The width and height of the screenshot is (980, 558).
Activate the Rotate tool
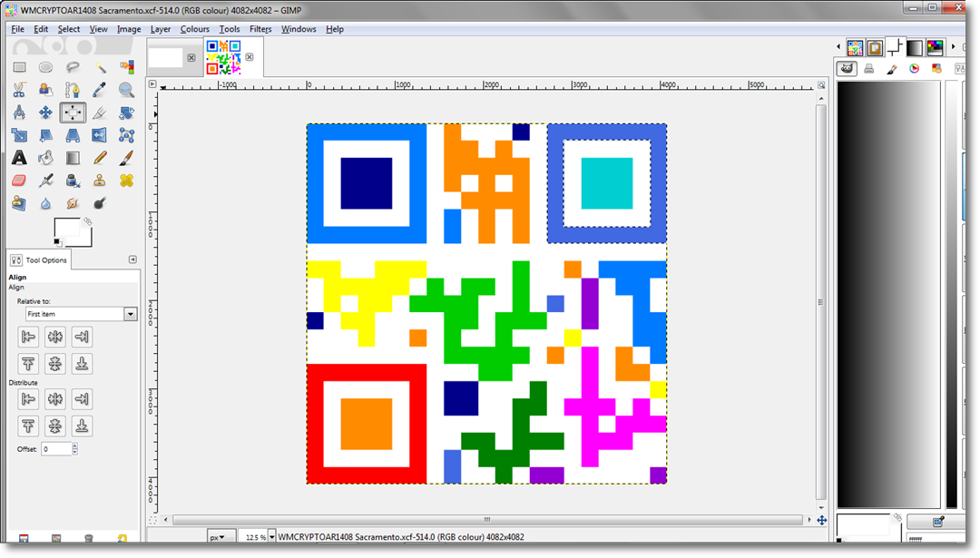[126, 113]
